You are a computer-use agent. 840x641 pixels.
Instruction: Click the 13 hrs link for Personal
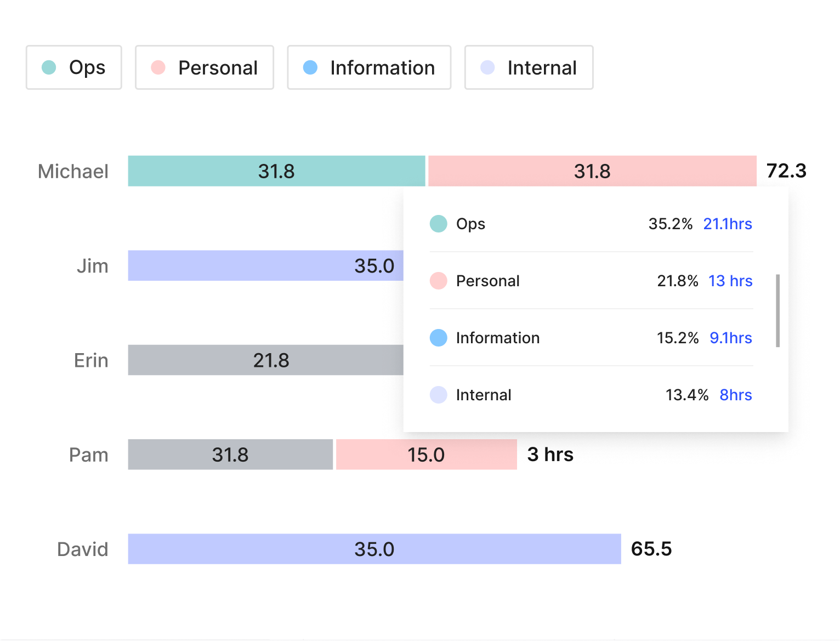(730, 281)
